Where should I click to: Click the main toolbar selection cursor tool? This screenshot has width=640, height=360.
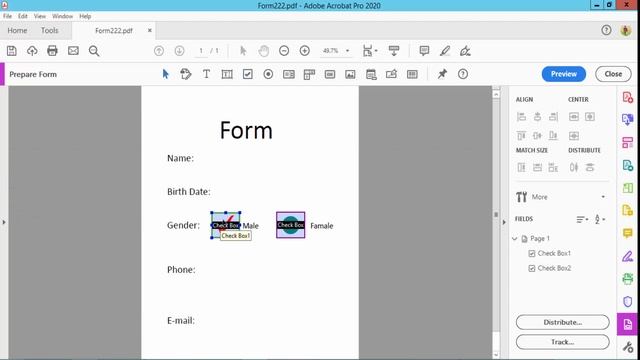click(243, 51)
